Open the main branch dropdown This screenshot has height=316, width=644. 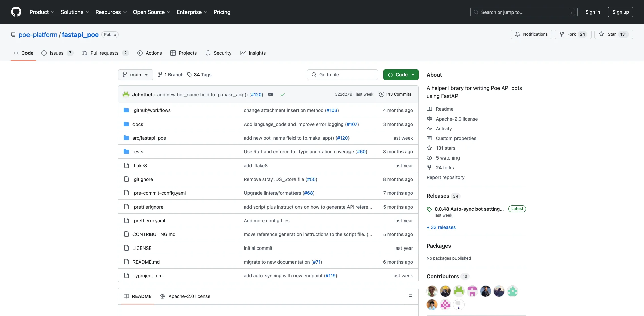(x=136, y=75)
